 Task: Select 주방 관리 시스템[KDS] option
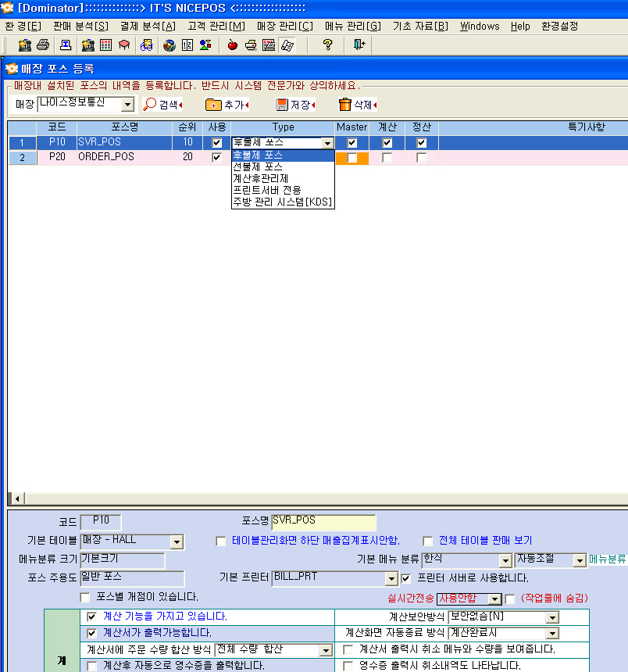[x=283, y=202]
